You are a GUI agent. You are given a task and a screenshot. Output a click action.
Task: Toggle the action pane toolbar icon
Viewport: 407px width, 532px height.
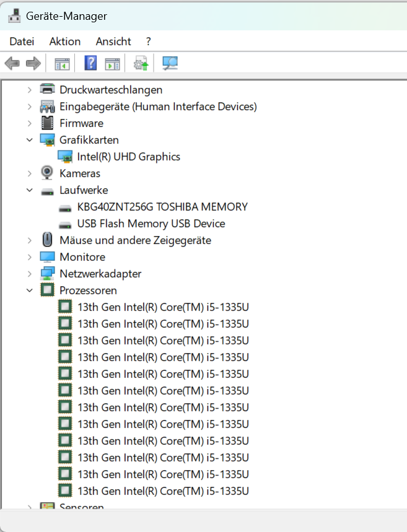(112, 64)
